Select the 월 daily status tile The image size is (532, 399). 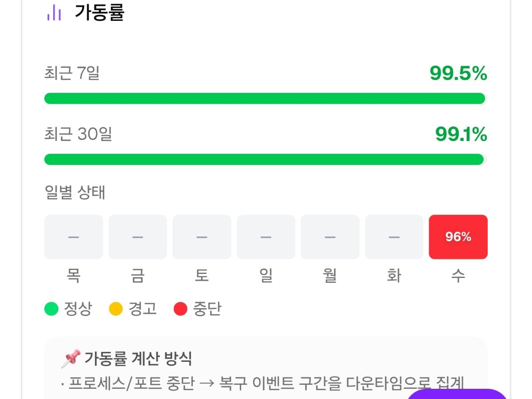click(x=330, y=237)
